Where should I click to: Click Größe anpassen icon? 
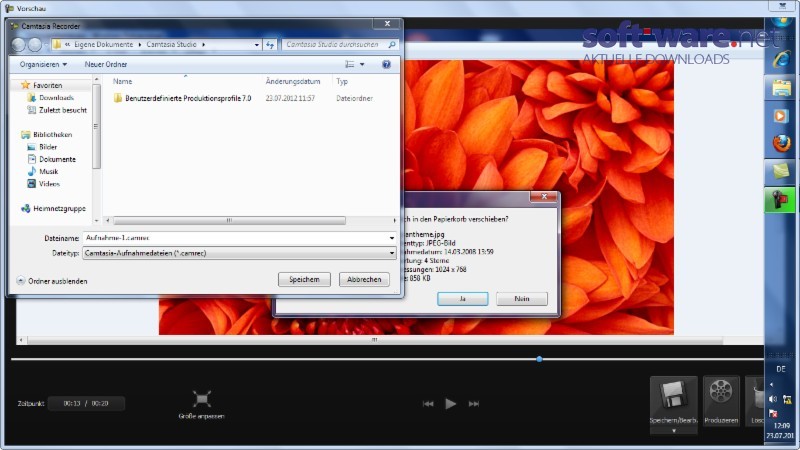point(202,399)
